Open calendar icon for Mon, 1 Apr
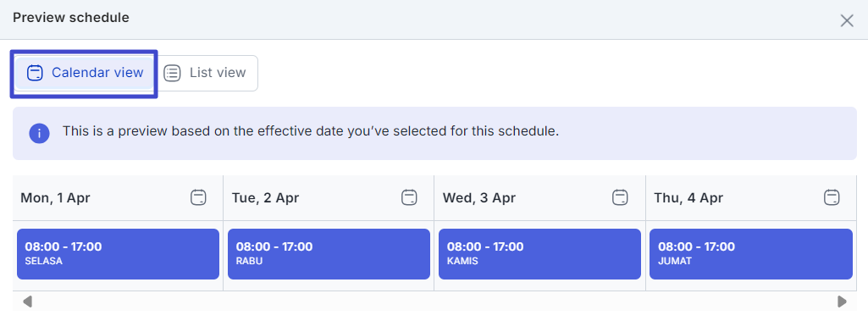The width and height of the screenshot is (868, 321). [x=198, y=197]
